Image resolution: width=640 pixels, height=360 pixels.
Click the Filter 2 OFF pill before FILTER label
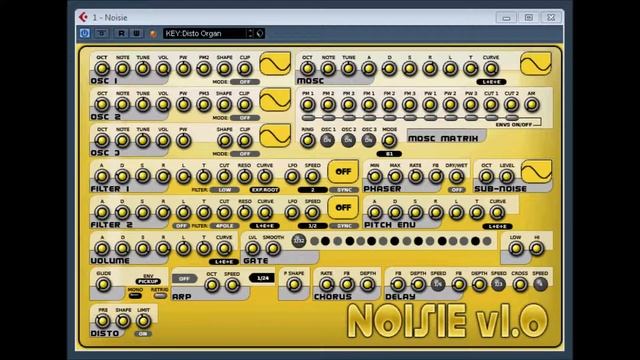[181, 226]
